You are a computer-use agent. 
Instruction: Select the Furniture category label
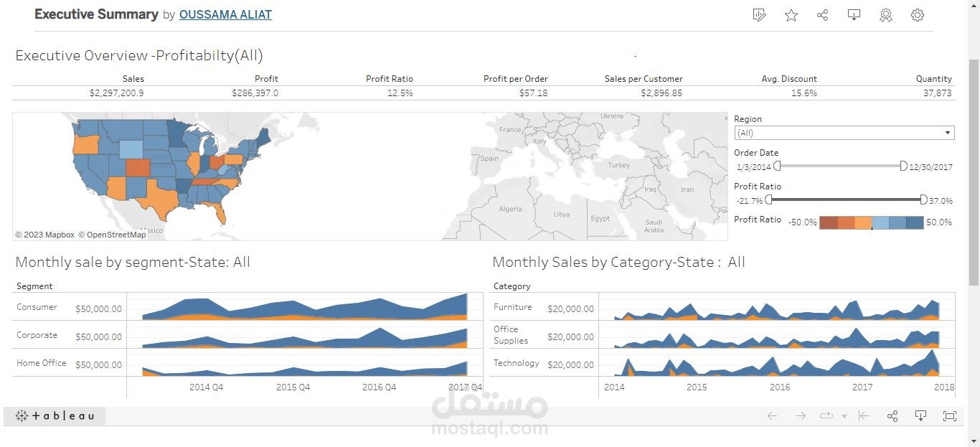coord(512,307)
